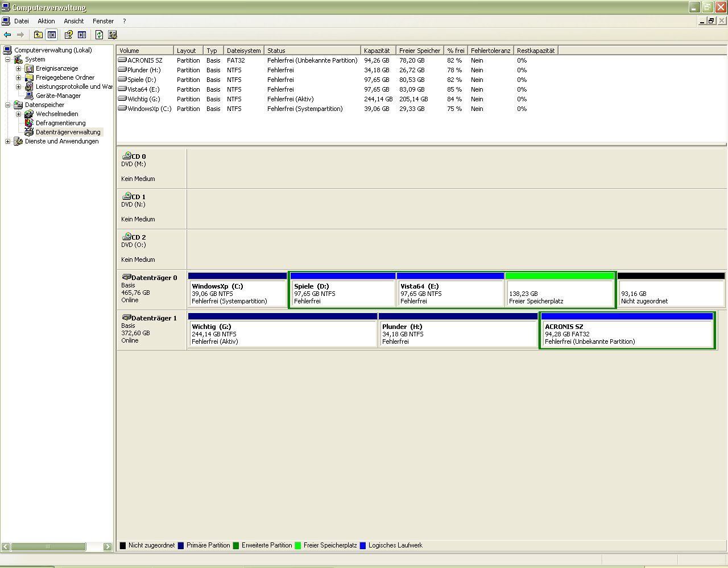Restore the inner MDI child window
The image size is (728, 568).
pyautogui.click(x=711, y=21)
